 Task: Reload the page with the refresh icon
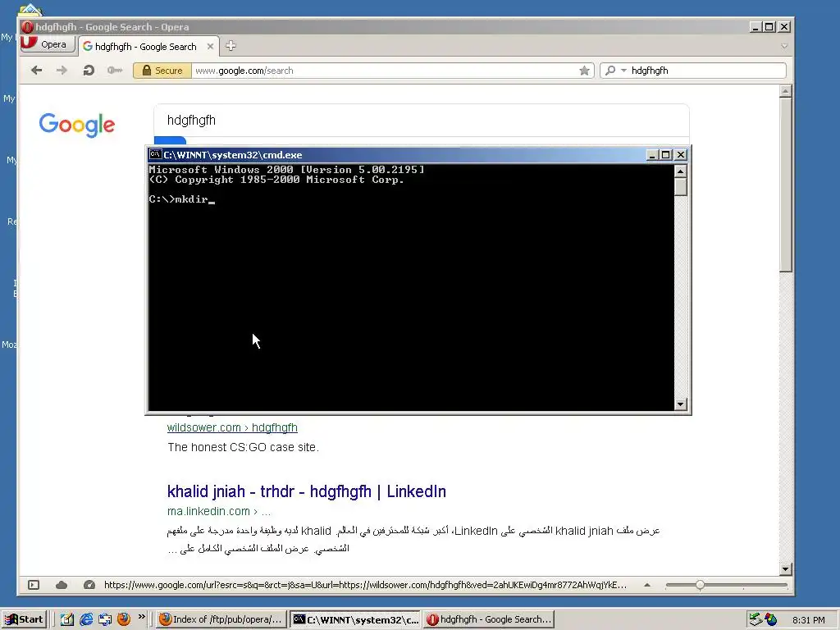pyautogui.click(x=89, y=71)
